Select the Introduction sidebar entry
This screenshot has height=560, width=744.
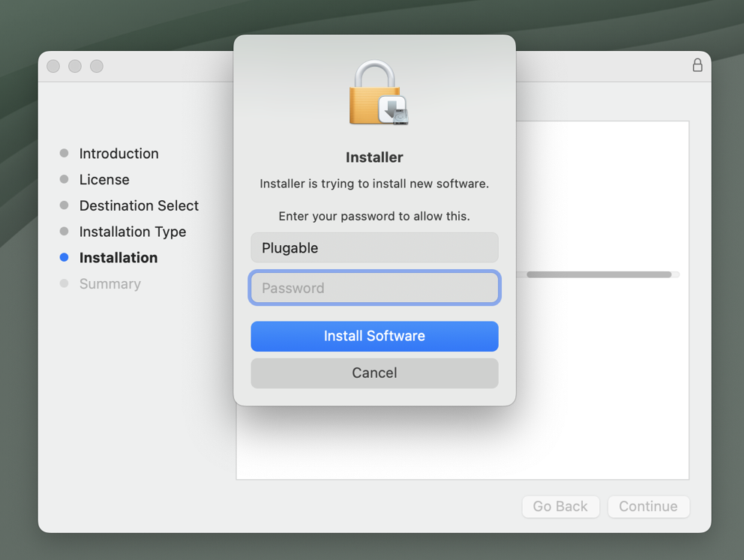click(x=118, y=153)
